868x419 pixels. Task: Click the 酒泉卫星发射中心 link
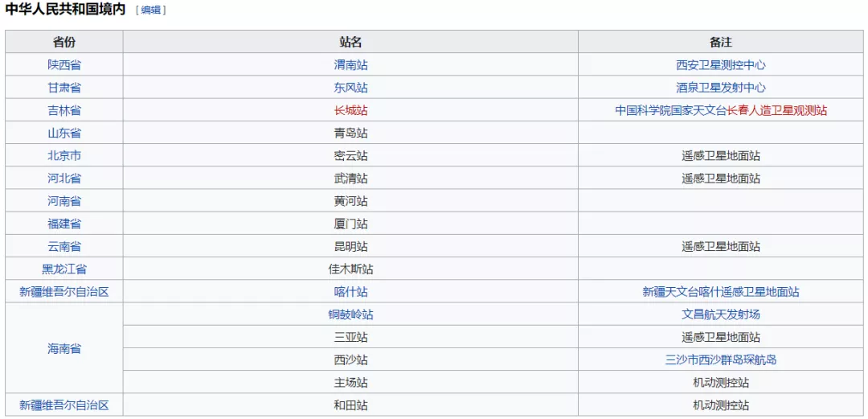pos(721,88)
